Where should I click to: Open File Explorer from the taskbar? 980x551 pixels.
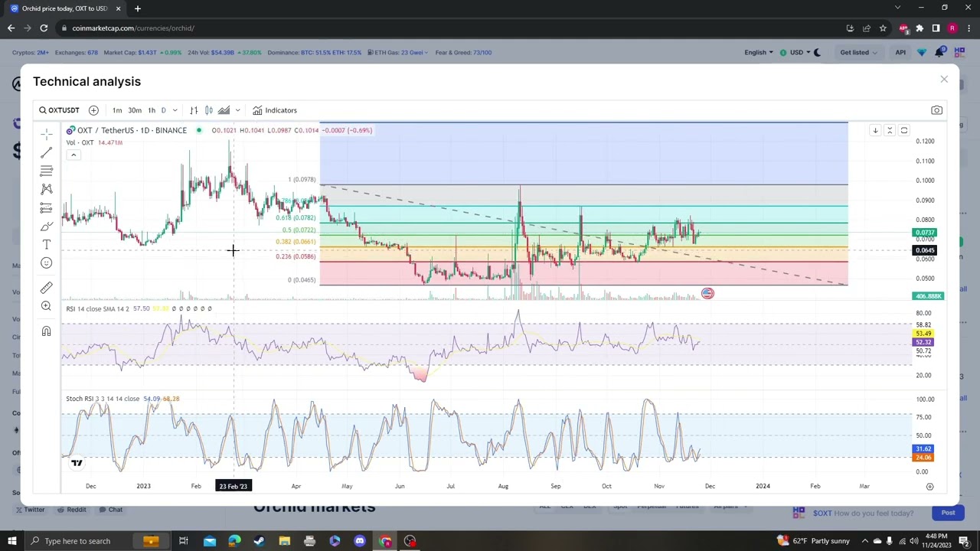[284, 541]
